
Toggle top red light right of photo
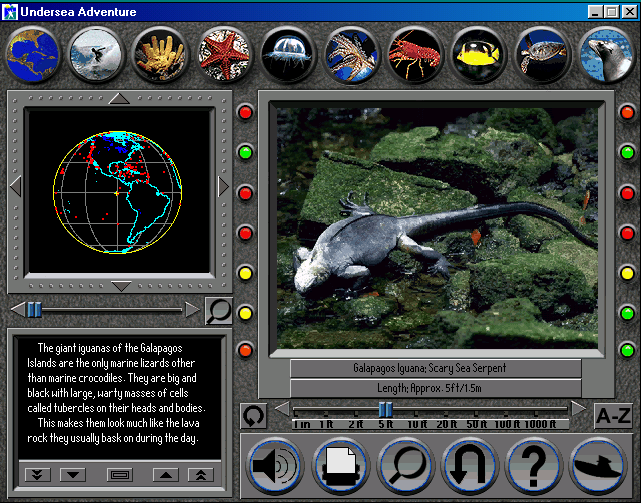pyautogui.click(x=627, y=112)
